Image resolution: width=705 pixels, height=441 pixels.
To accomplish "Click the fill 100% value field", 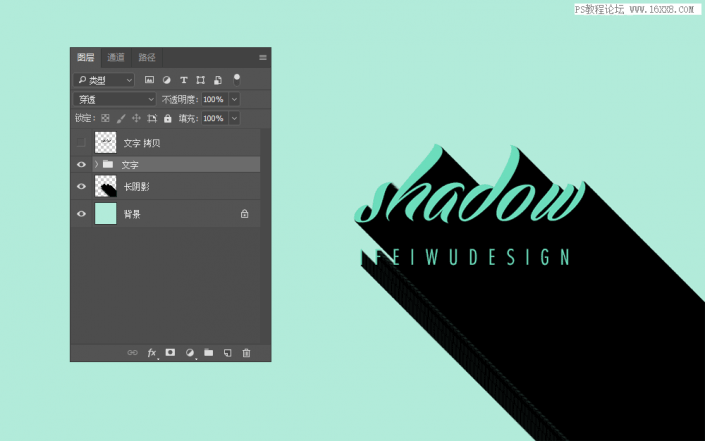I will click(214, 118).
